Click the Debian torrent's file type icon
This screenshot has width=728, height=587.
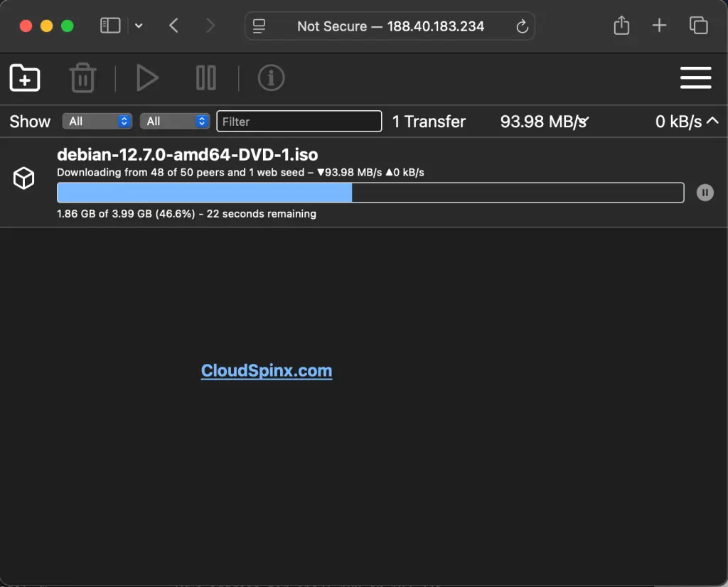tap(23, 178)
